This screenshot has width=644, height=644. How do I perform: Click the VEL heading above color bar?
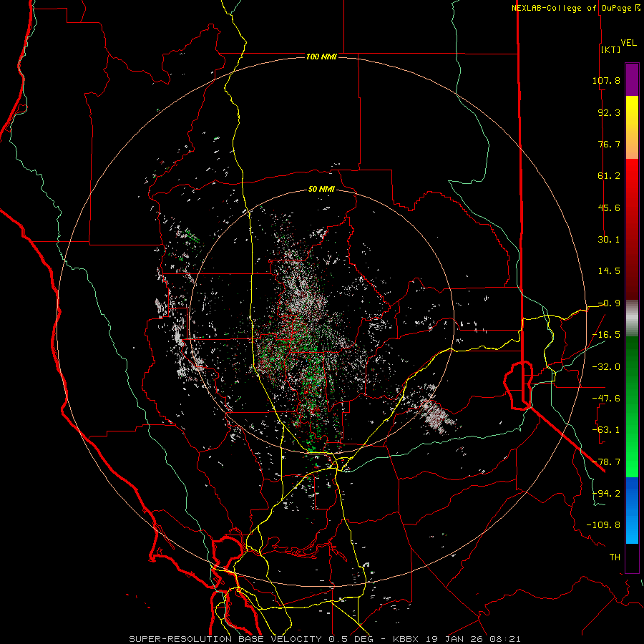(629, 43)
